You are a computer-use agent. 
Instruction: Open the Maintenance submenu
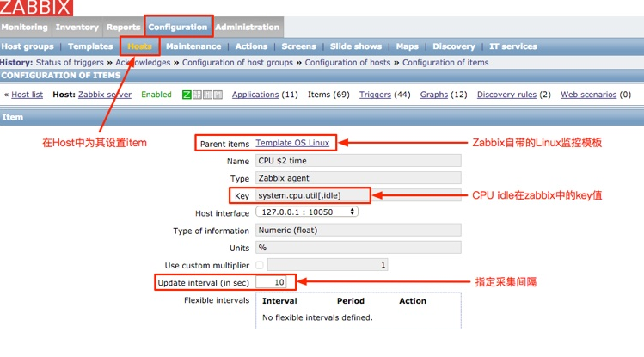coord(193,46)
